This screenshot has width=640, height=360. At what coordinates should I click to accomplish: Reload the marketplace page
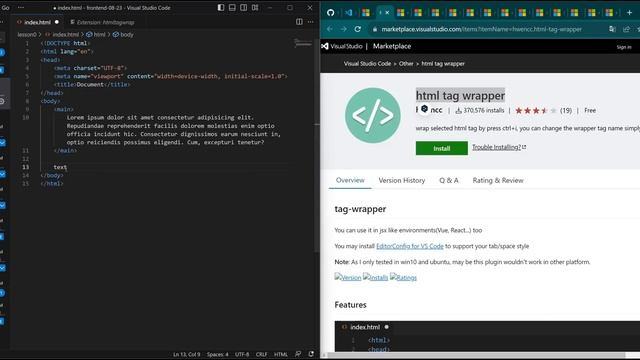click(358, 29)
